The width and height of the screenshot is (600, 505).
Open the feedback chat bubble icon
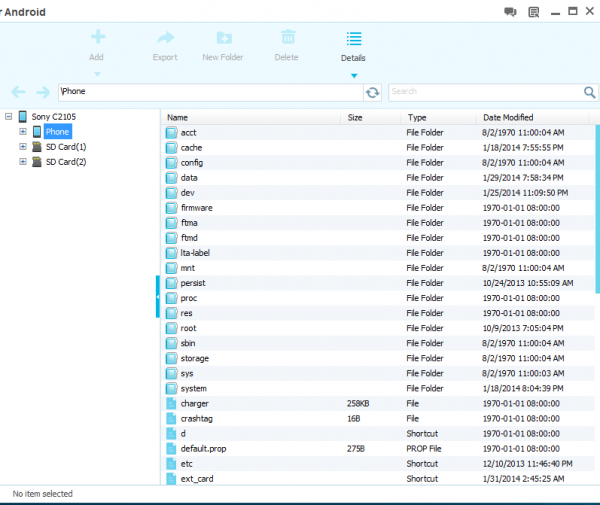point(510,12)
